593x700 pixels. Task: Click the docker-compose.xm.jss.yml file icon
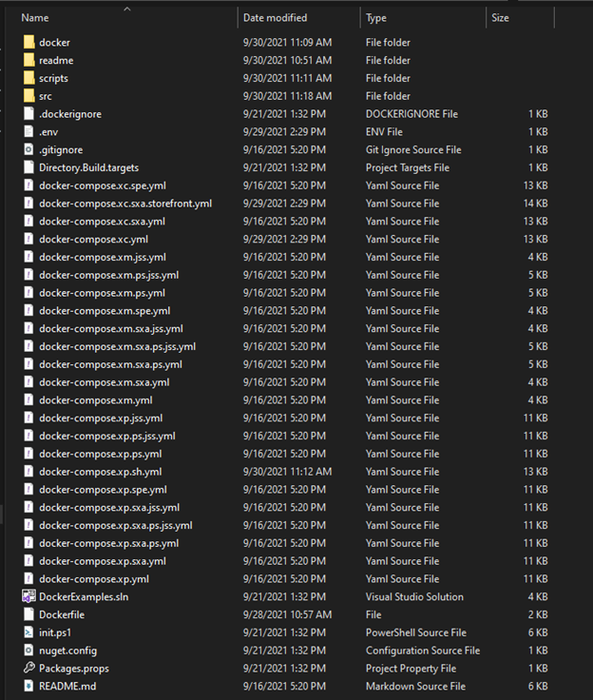click(x=29, y=257)
